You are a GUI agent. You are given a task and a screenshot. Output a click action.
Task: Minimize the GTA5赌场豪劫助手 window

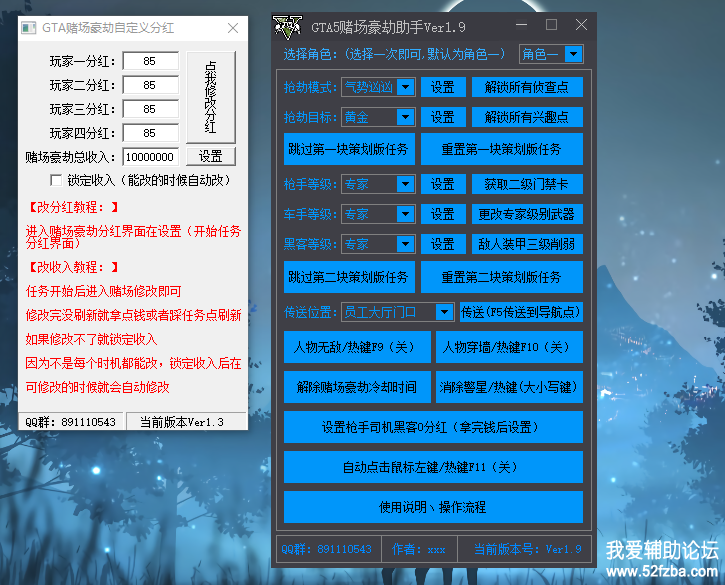(522, 25)
